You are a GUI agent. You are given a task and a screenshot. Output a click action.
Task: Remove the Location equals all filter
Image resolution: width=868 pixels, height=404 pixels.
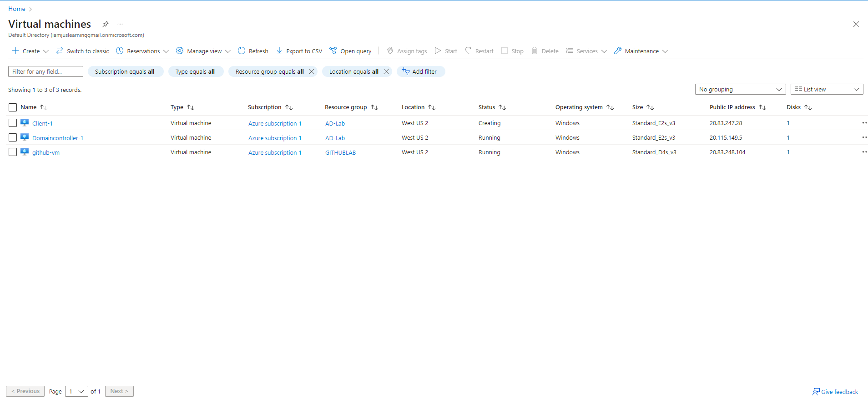[386, 71]
